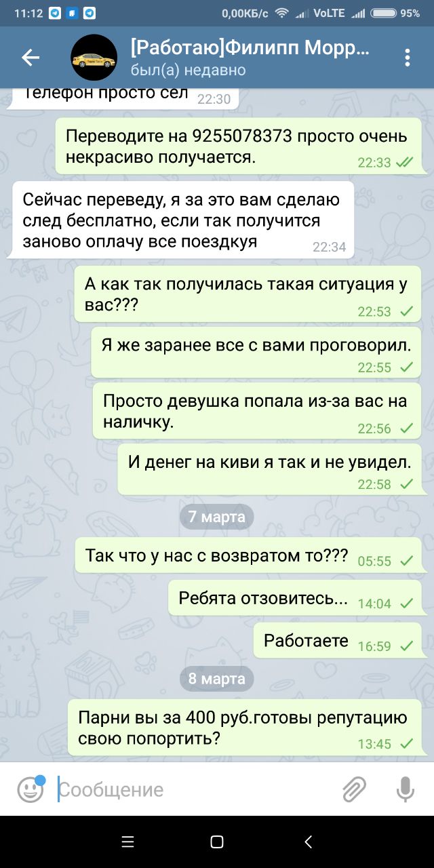
Task: Open the emoji picker smiley icon
Action: click(31, 789)
